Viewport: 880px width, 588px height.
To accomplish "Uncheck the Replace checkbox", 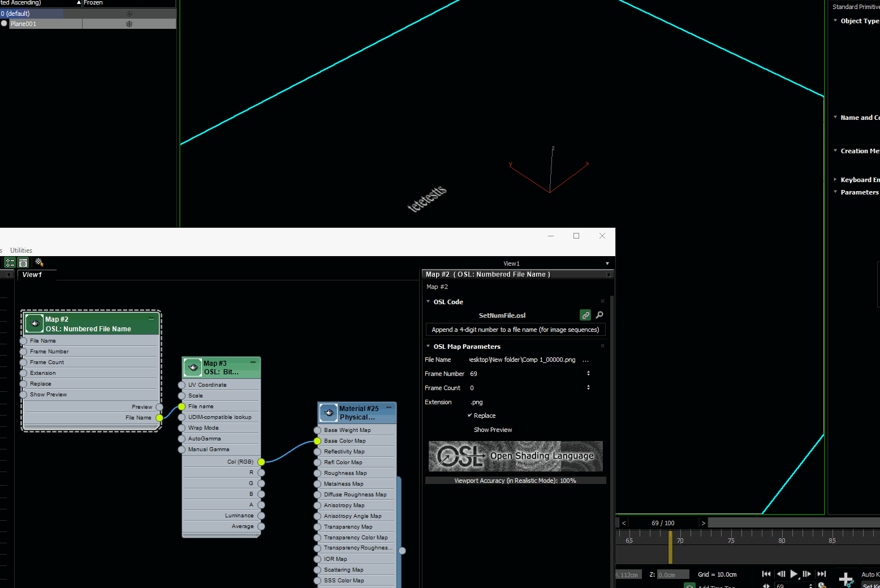I will coord(471,415).
